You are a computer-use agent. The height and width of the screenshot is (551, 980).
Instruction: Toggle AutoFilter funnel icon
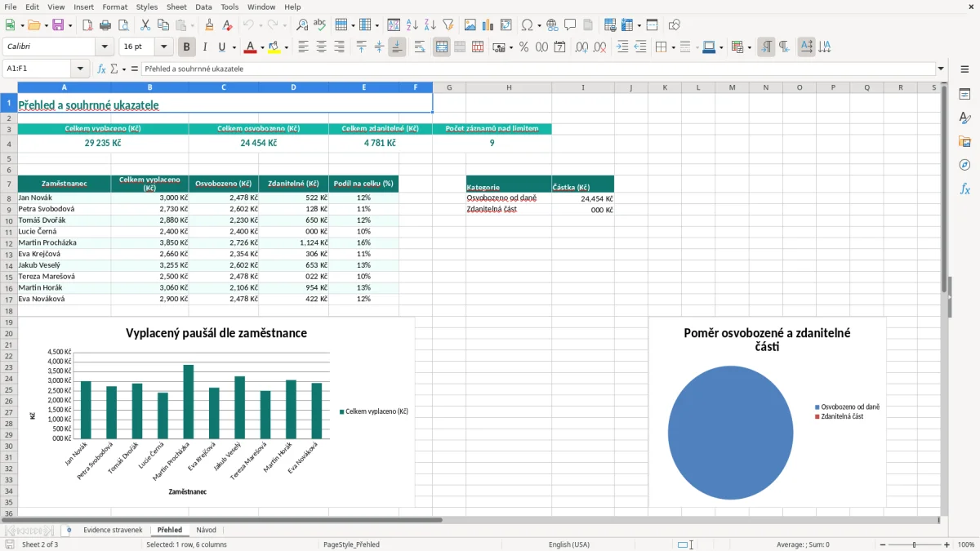tap(448, 25)
